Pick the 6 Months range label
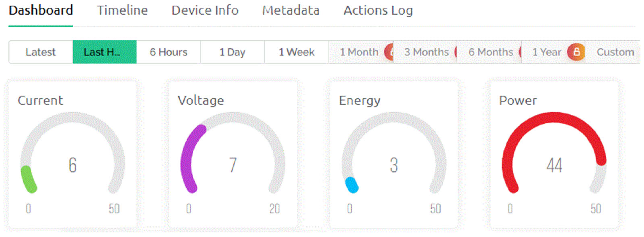This screenshot has height=237, width=644. tap(491, 52)
